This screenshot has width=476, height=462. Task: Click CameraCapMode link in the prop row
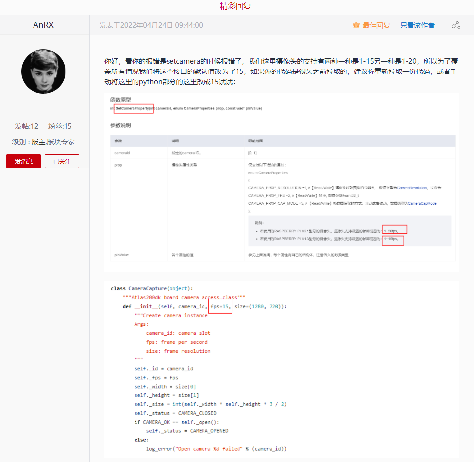422,203
